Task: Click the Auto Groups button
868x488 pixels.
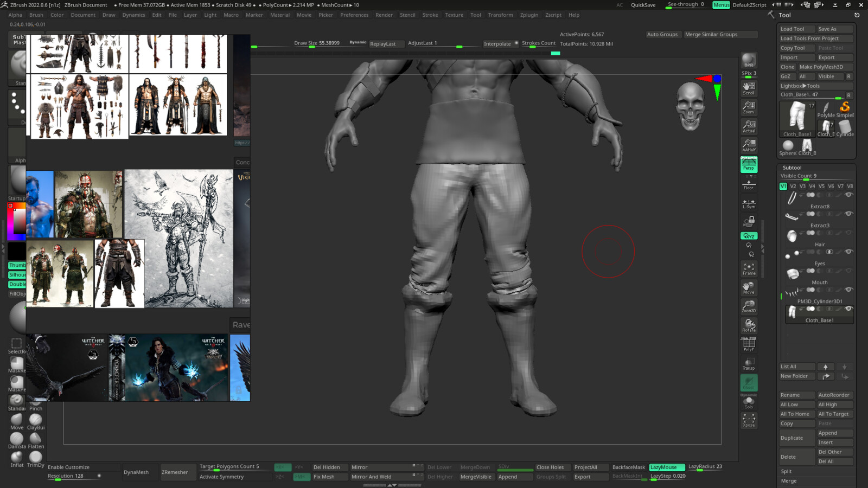Action: [x=662, y=34]
